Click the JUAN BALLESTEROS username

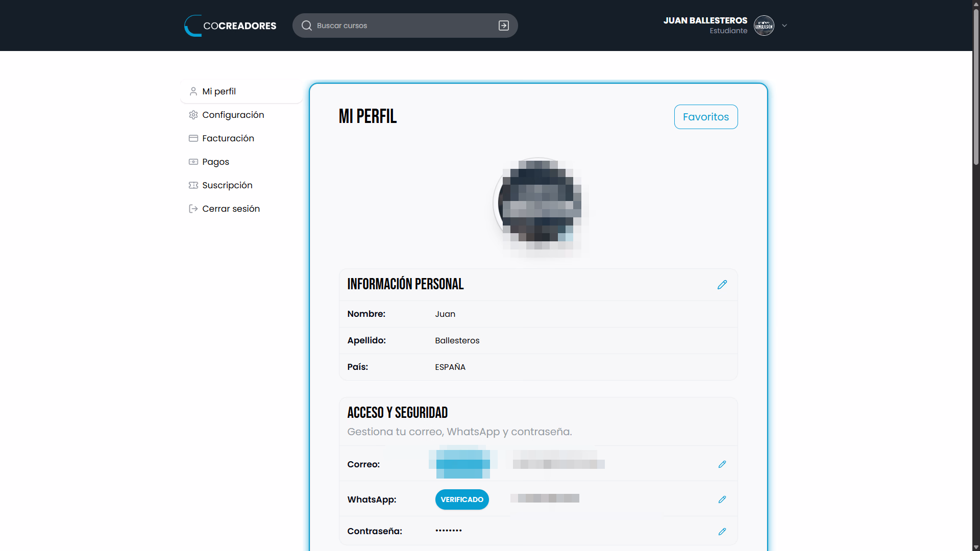click(705, 20)
